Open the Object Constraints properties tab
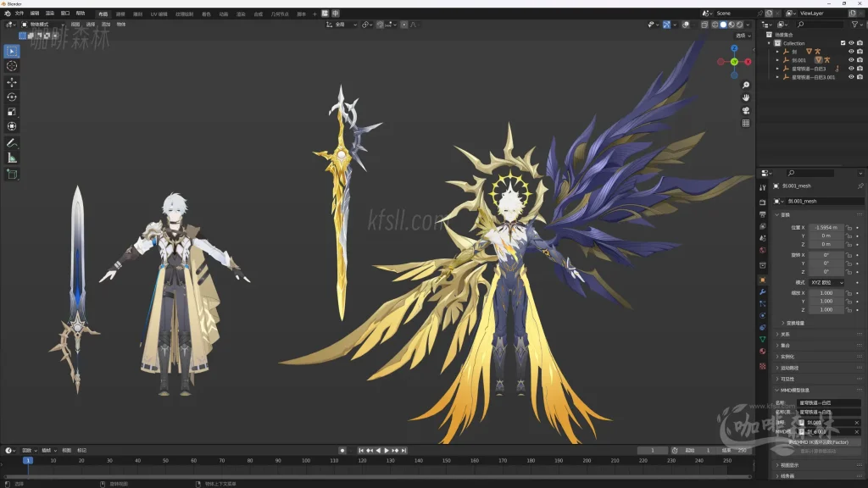This screenshot has height=488, width=868. click(x=762, y=328)
